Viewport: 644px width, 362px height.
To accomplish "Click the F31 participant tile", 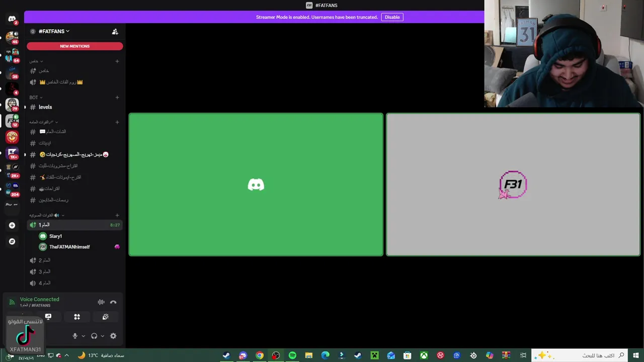I will click(x=513, y=185).
